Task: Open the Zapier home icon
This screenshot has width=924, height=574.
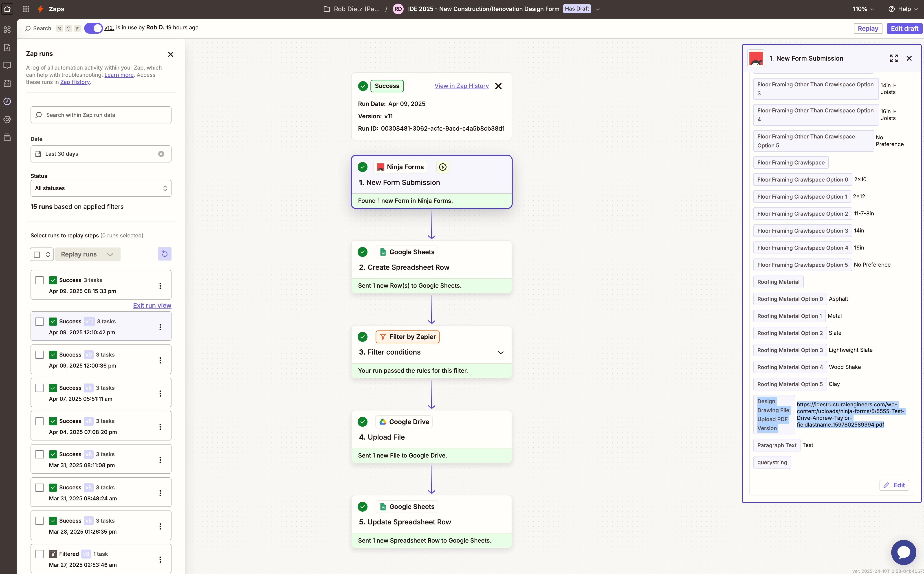Action: coord(7,9)
